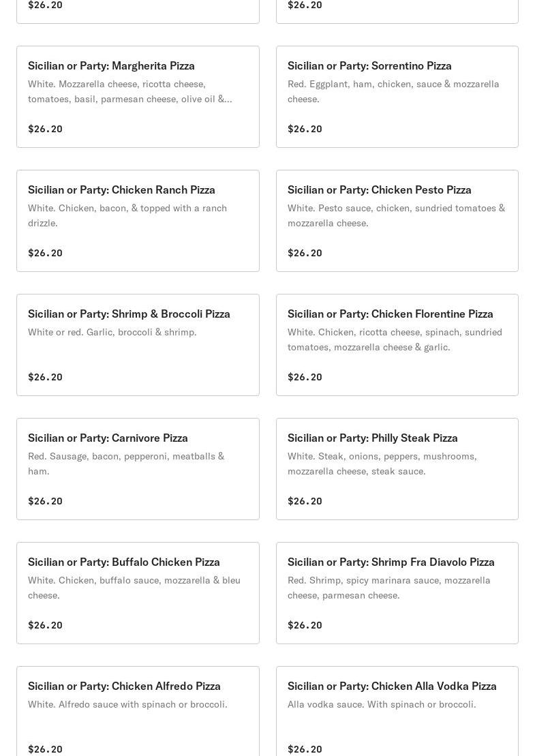This screenshot has height=756, width=535.
Task: Click the Shrimp & Broccoli Pizza title
Action: [x=129, y=314]
